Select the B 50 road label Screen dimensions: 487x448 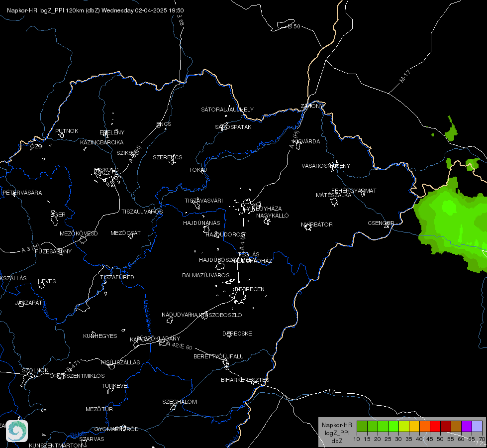click(294, 26)
